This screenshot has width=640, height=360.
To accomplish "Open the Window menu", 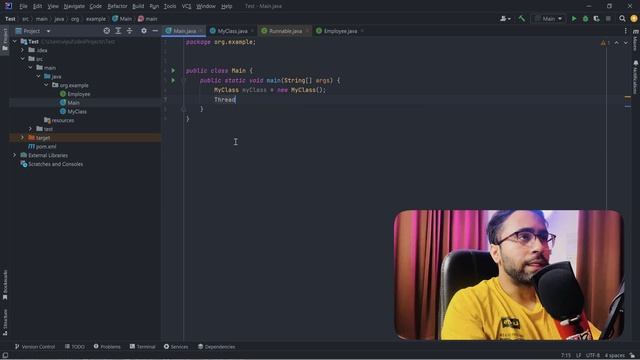I will (205, 6).
